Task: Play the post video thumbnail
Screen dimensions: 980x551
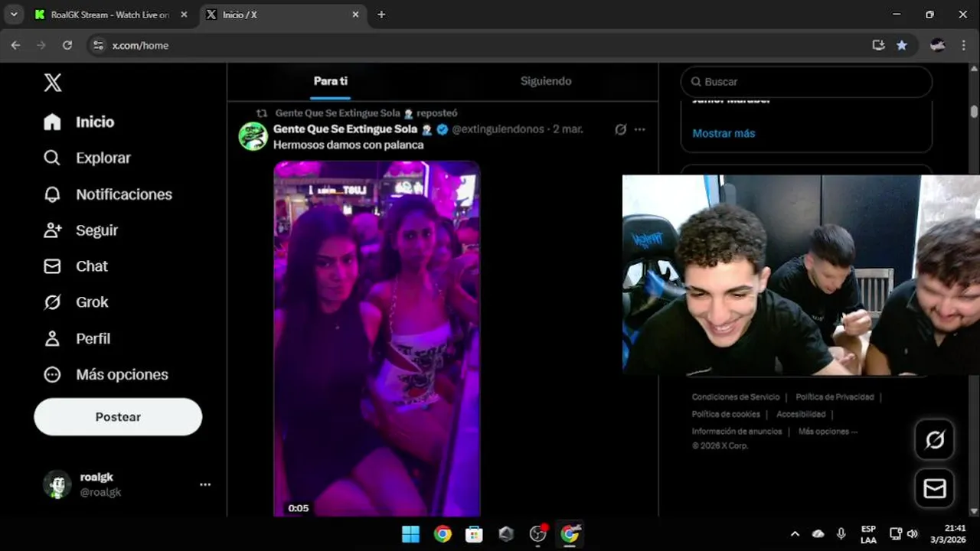Action: [377, 338]
